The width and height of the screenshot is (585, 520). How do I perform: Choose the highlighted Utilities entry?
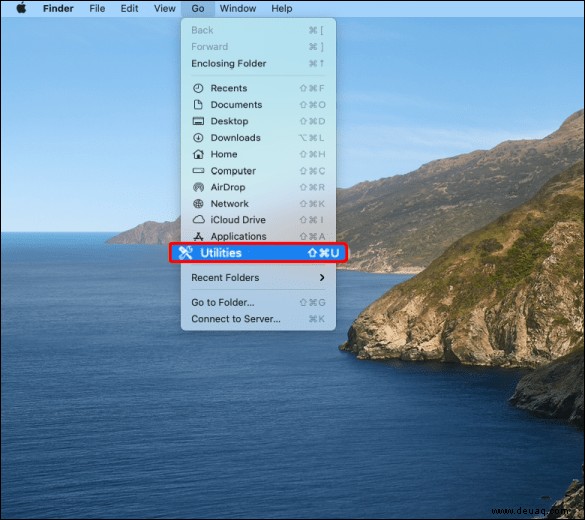click(x=258, y=253)
